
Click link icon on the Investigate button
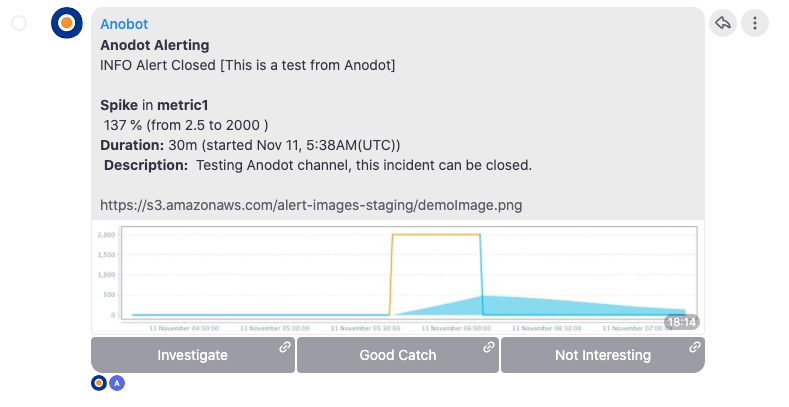(x=285, y=347)
